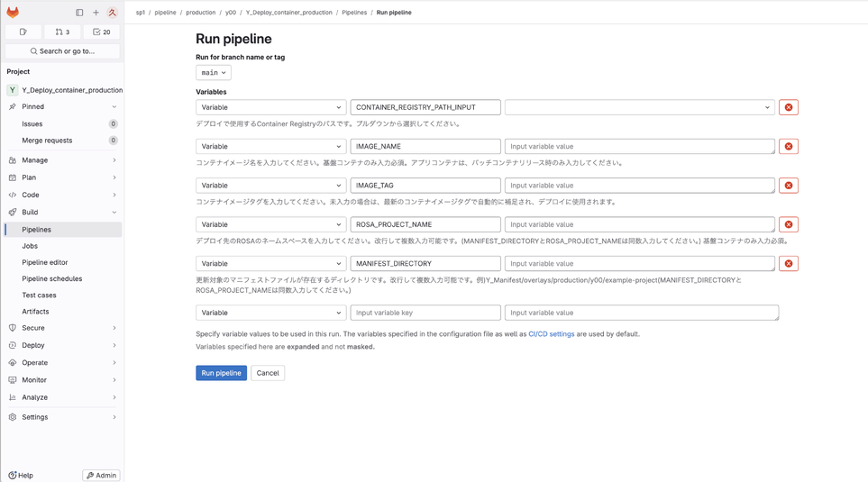
Task: Click the Secure shield icon
Action: (x=13, y=328)
